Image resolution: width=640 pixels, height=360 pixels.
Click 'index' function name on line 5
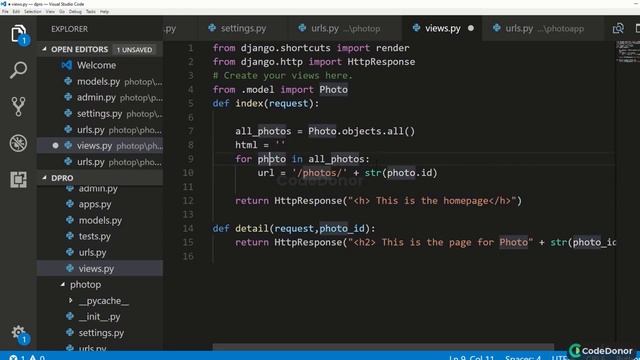(x=249, y=103)
